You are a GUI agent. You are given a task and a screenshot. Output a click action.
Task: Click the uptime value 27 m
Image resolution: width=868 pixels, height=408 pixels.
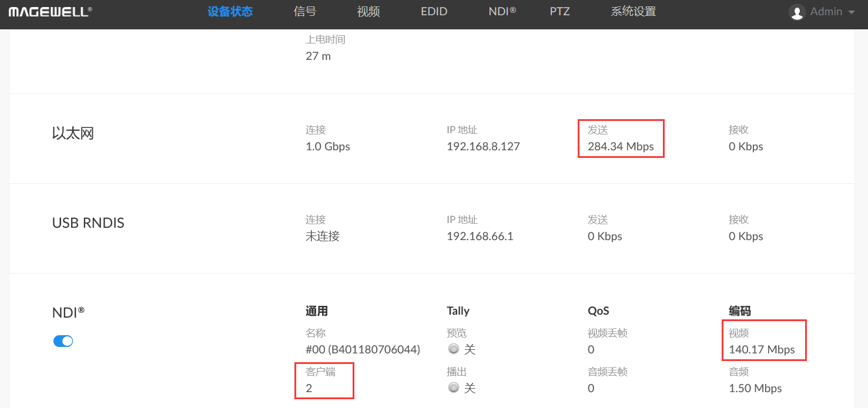[318, 56]
